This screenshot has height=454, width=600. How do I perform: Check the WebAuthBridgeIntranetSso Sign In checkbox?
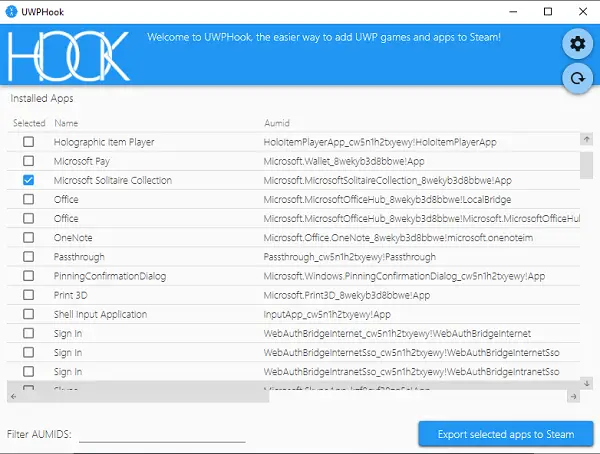pyautogui.click(x=28, y=372)
